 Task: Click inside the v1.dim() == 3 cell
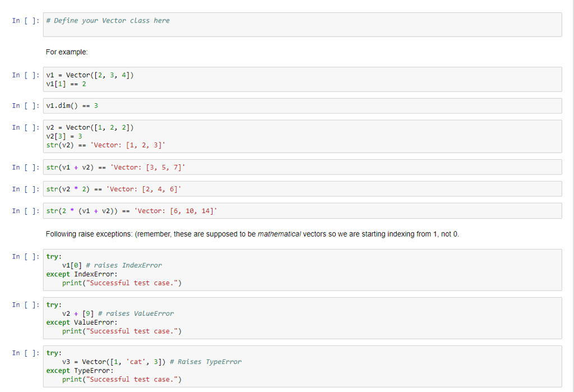(168, 105)
